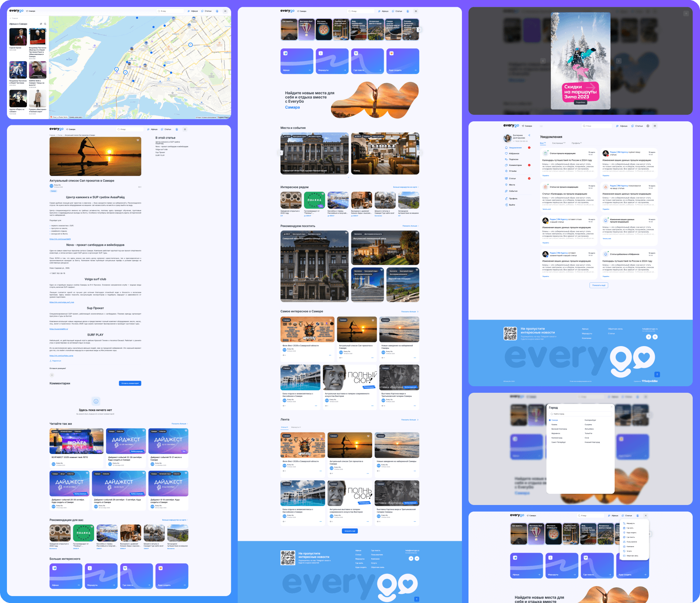Go to next story in story viewer
The width and height of the screenshot is (700, 603).
click(619, 61)
